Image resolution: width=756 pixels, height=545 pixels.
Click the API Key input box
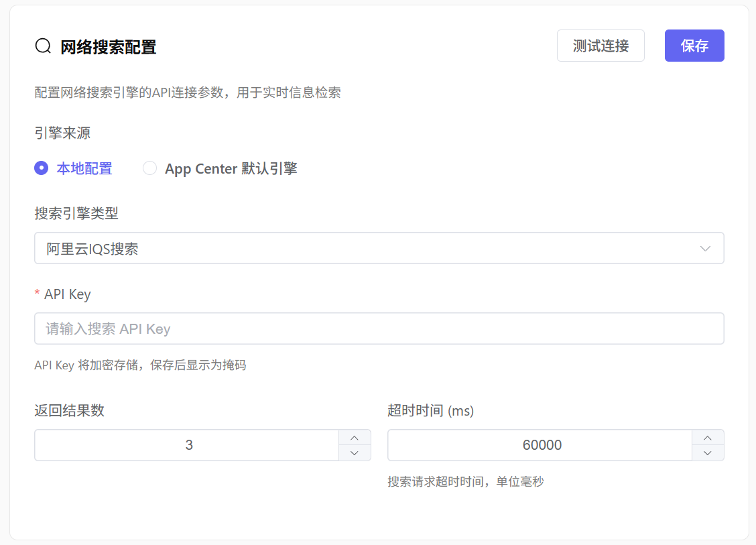click(x=379, y=328)
